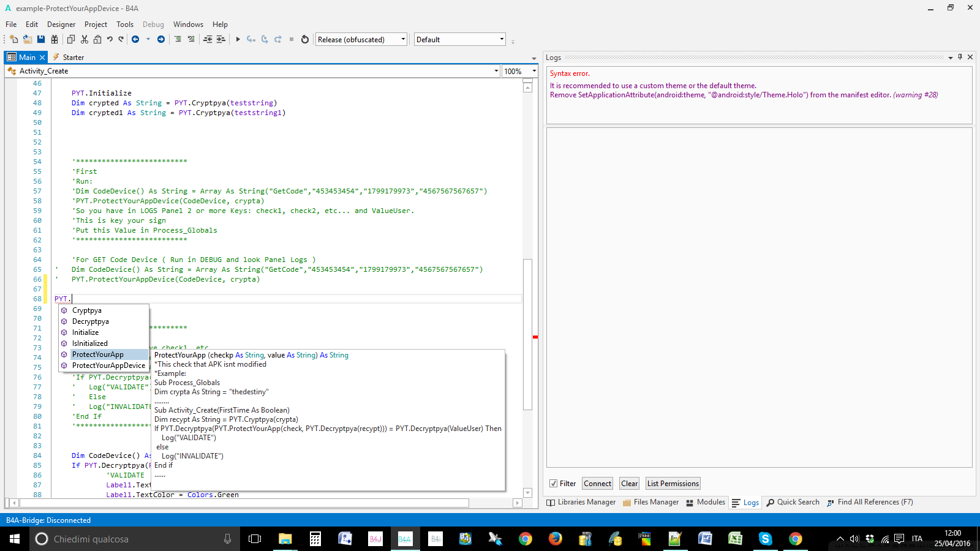Click the List Permissions button
980x551 pixels.
click(673, 484)
